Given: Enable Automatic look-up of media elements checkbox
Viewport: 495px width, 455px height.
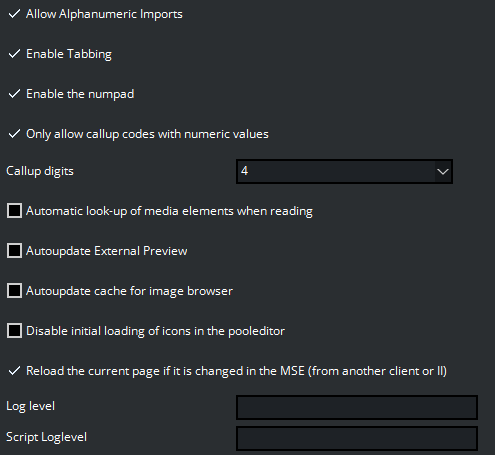Looking at the screenshot, I should pos(14,211).
